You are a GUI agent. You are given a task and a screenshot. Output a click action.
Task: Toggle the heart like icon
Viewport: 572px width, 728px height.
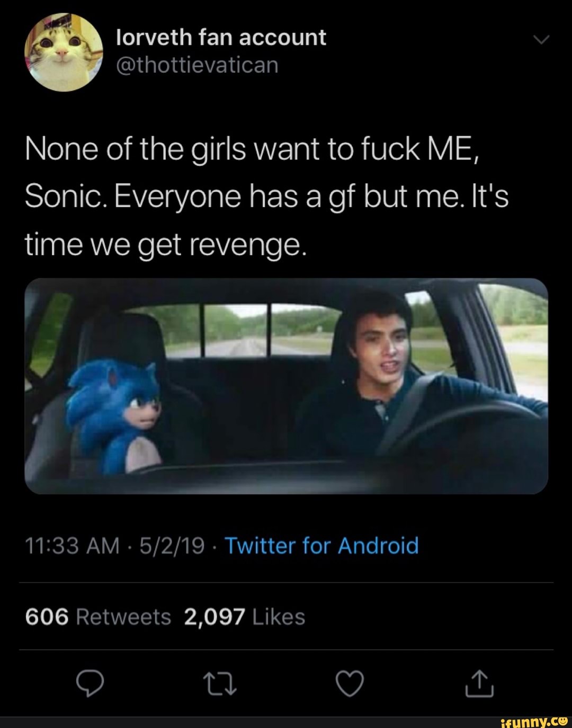point(351,684)
